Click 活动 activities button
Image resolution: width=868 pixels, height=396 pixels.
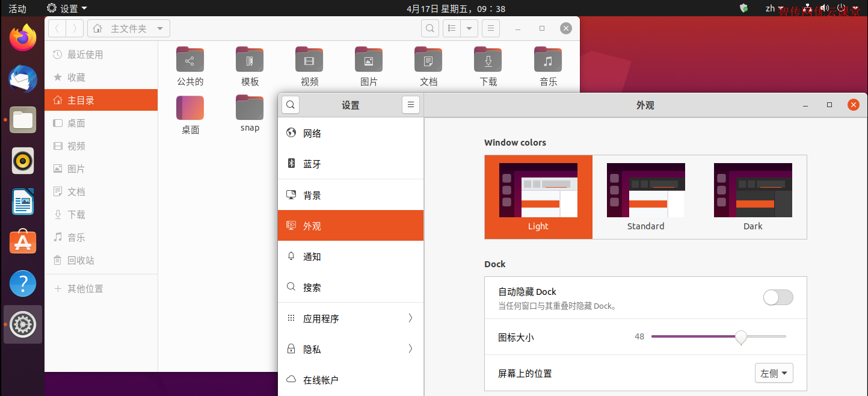point(17,8)
